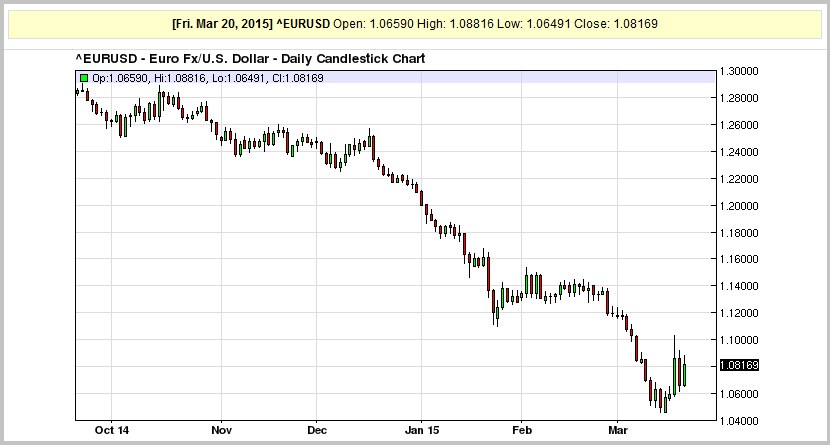Image resolution: width=830 pixels, height=445 pixels.
Task: Click the 1.22000 y-axis label
Action: [x=739, y=179]
